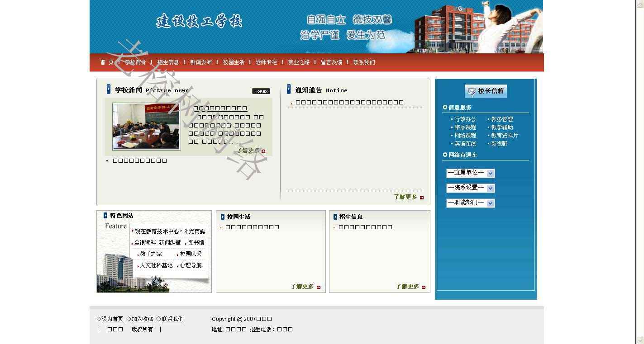Image resolution: width=644 pixels, height=344 pixels.
Task: Click 了解更多 arrow under the news photo
Action: (263, 151)
